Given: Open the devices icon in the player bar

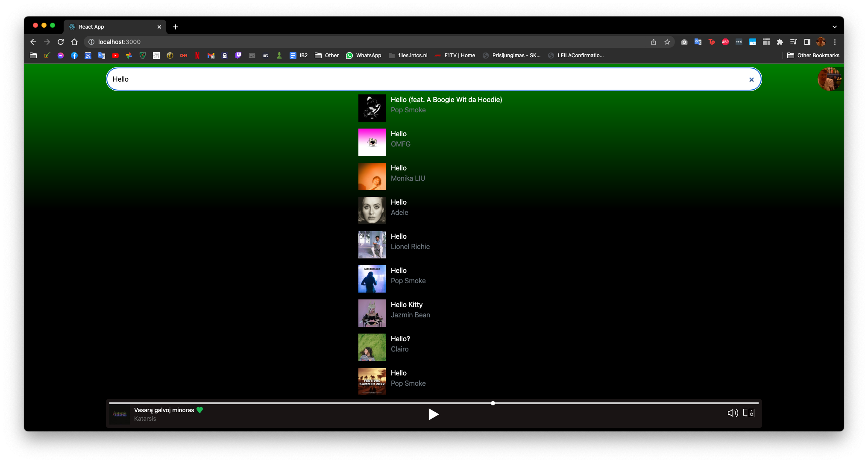Looking at the screenshot, I should coord(749,413).
